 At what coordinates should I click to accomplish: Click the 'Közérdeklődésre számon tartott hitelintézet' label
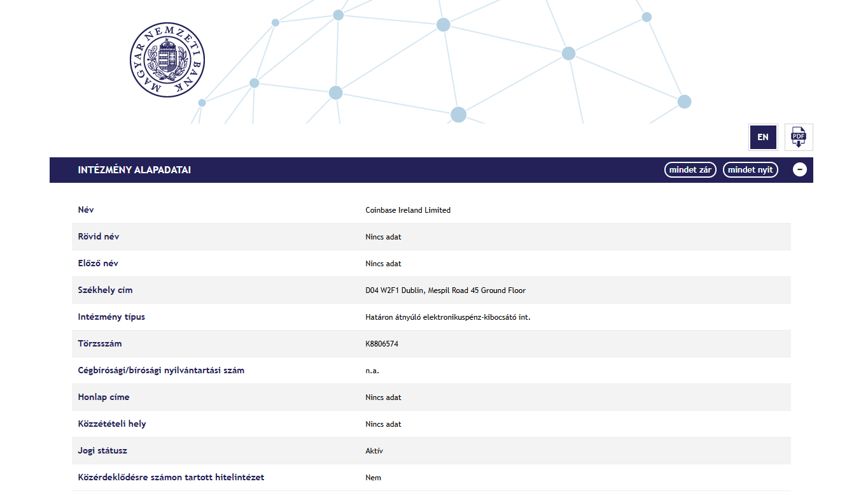[x=171, y=478]
